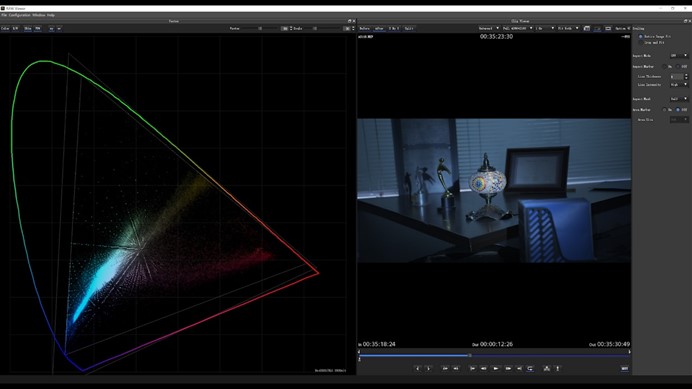The height and width of the screenshot is (389, 692).
Task: Open the Configuration menu
Action: (x=20, y=15)
